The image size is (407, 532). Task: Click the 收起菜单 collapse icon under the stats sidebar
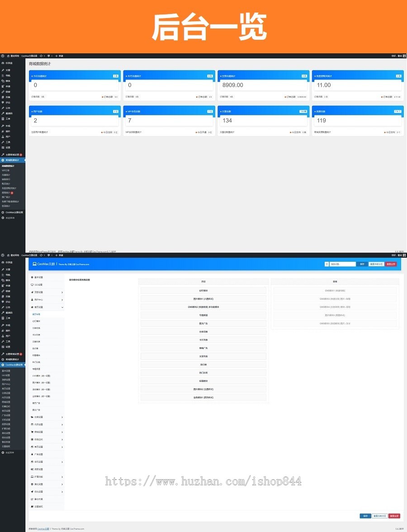coord(3,218)
